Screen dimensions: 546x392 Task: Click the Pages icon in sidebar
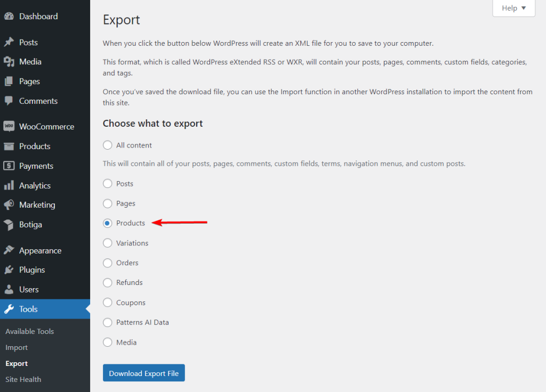pyautogui.click(x=9, y=81)
